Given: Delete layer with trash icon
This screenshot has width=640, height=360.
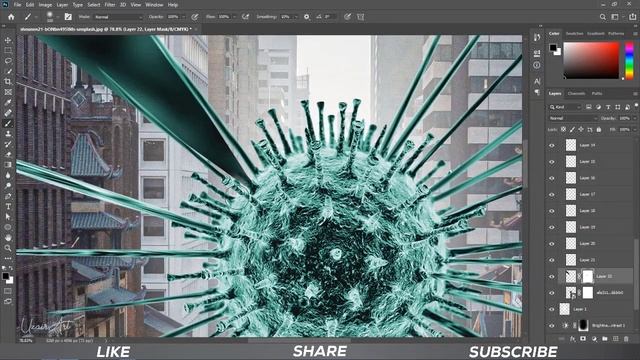Looking at the screenshot, I should coord(626,339).
